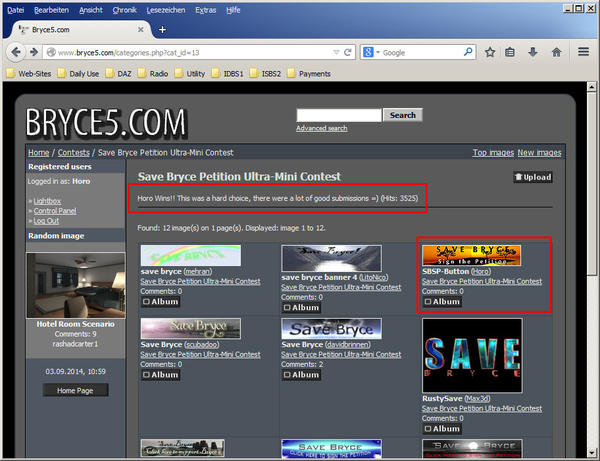Screen dimensions: 600x461
Task: Open the Radio bookmark folder
Action: click(153, 73)
